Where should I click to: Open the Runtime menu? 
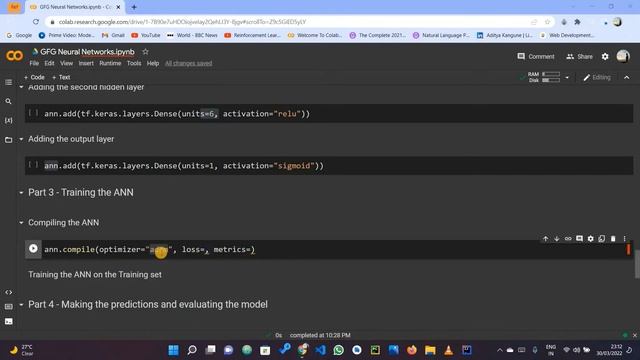110,63
